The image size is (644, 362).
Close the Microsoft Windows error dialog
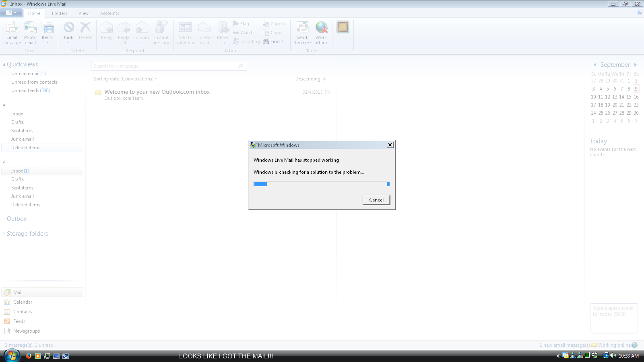pos(390,145)
